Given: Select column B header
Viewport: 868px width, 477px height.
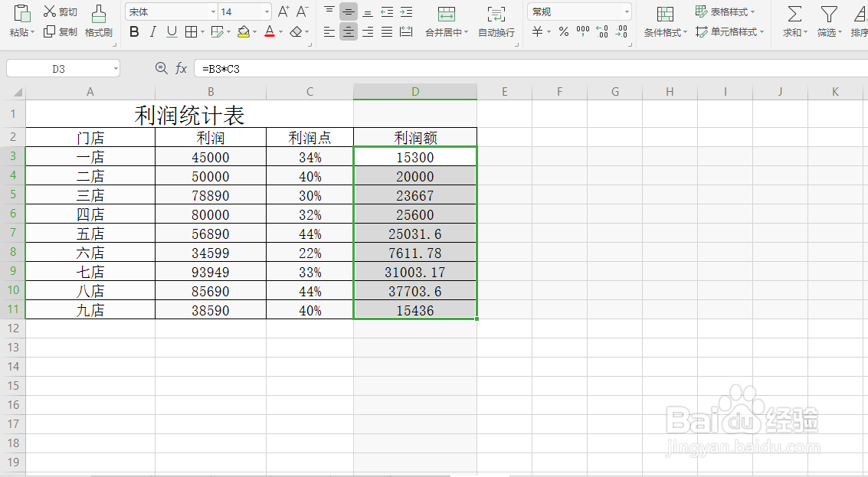Looking at the screenshot, I should click(x=211, y=92).
